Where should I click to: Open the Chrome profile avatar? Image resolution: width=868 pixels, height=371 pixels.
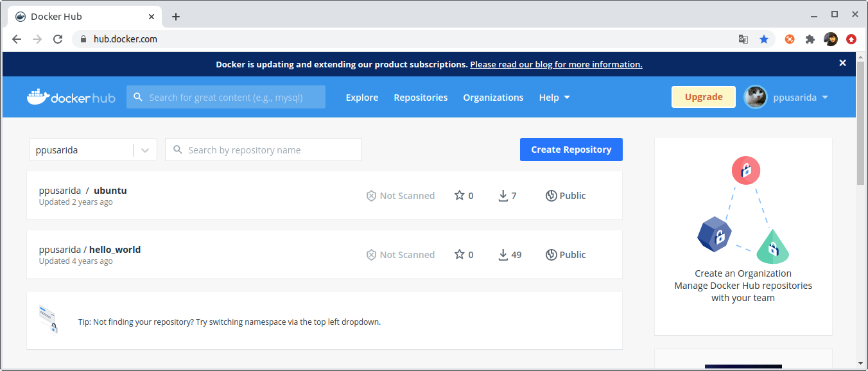(831, 39)
